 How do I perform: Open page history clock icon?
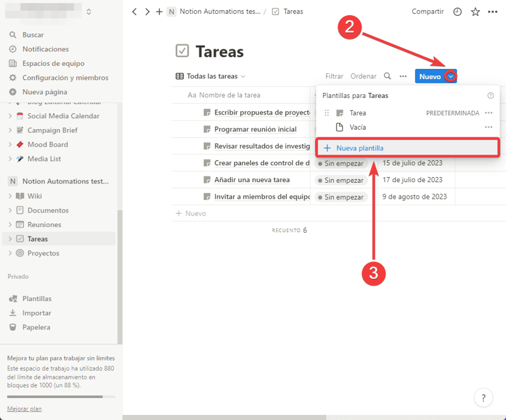tap(457, 12)
